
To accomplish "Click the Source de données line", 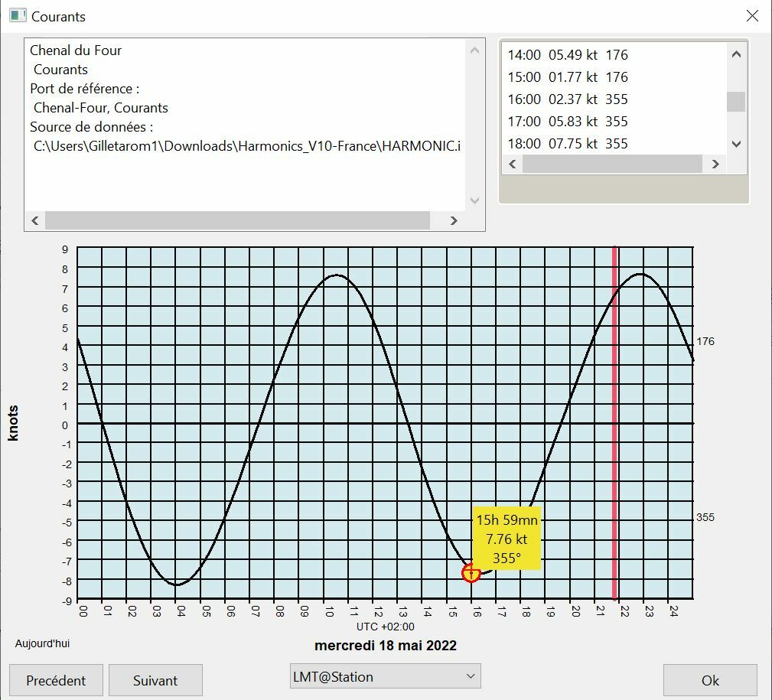I will pyautogui.click(x=92, y=127).
